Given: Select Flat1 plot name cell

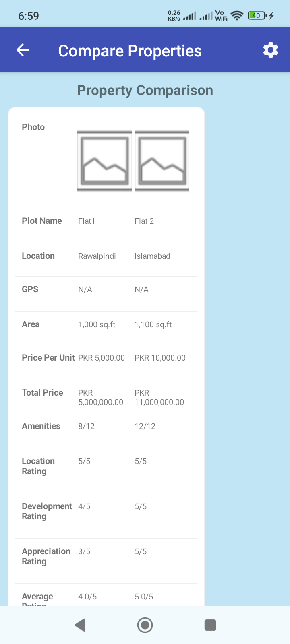Looking at the screenshot, I should point(87,221).
